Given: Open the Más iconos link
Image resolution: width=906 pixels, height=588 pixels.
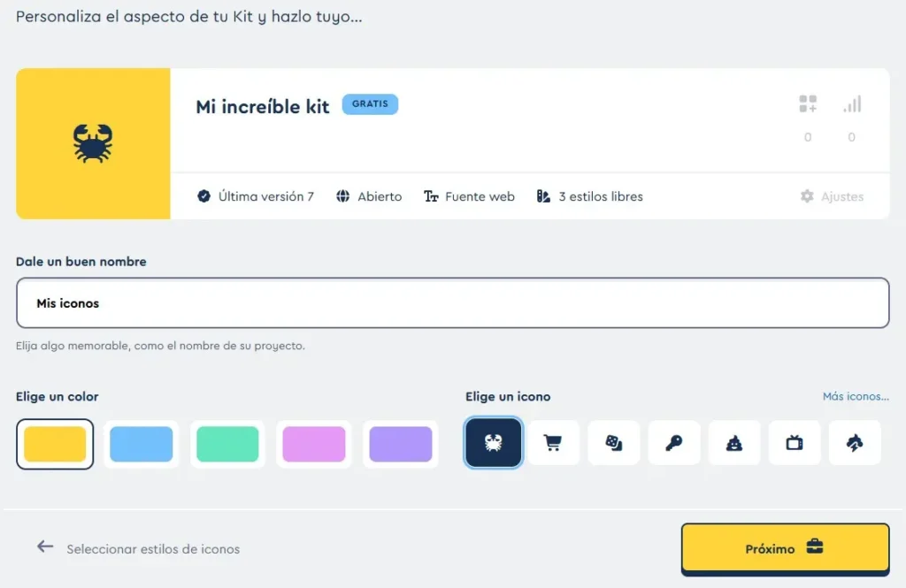Looking at the screenshot, I should [856, 396].
